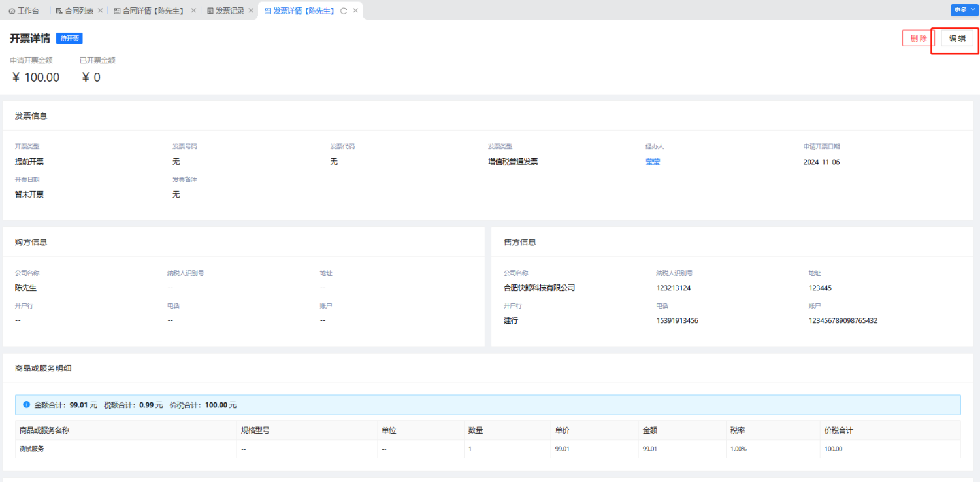
Task: Click account number 123456789098765432
Action: pyautogui.click(x=843, y=321)
